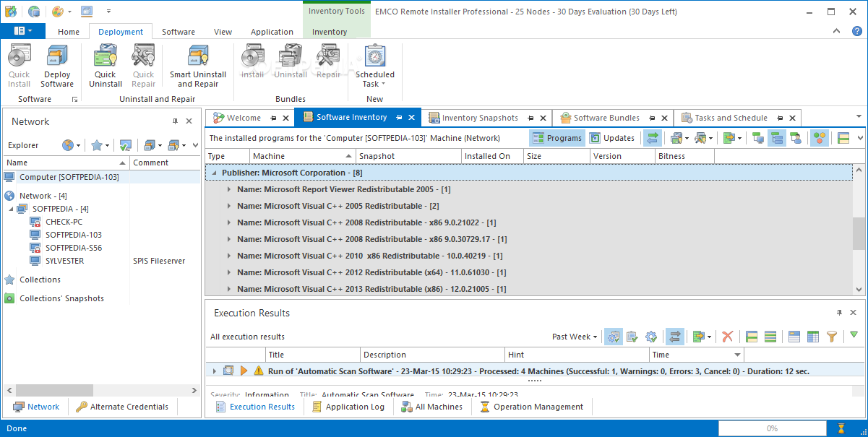The image size is (868, 437).
Task: Click the Deploy Software ribbon icon
Action: click(57, 66)
